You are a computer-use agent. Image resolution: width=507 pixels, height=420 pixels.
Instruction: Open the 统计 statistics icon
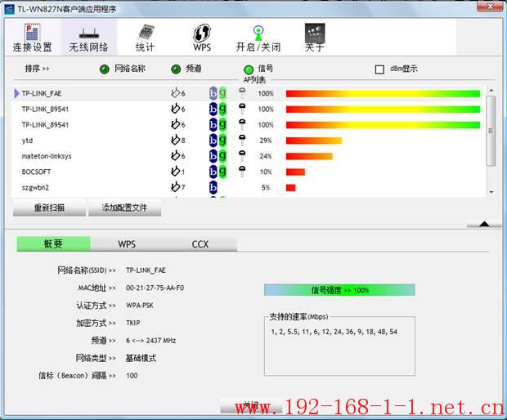pyautogui.click(x=145, y=38)
